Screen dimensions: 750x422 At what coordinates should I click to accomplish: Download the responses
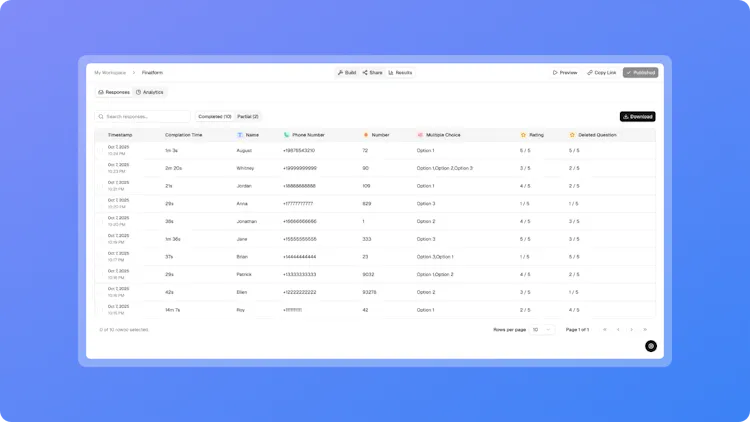pos(638,117)
